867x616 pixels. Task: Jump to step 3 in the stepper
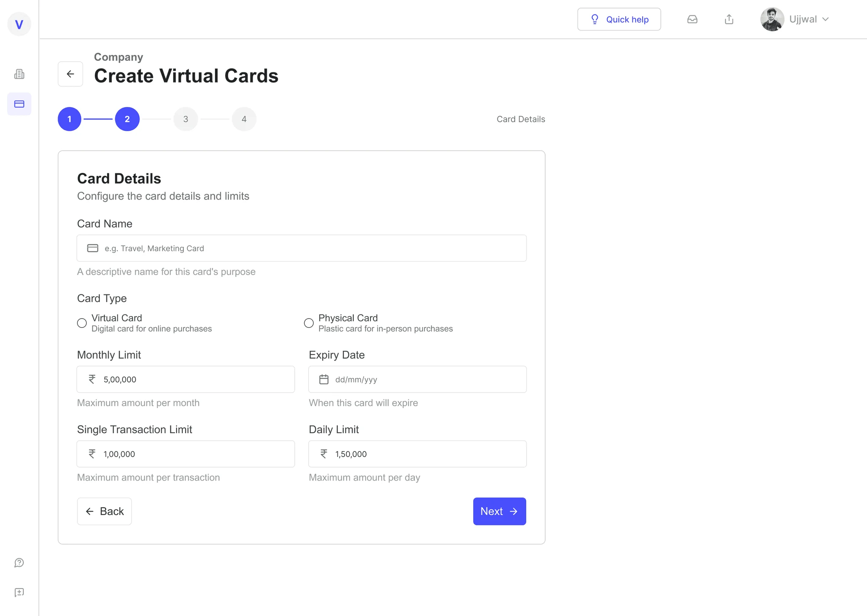tap(186, 119)
